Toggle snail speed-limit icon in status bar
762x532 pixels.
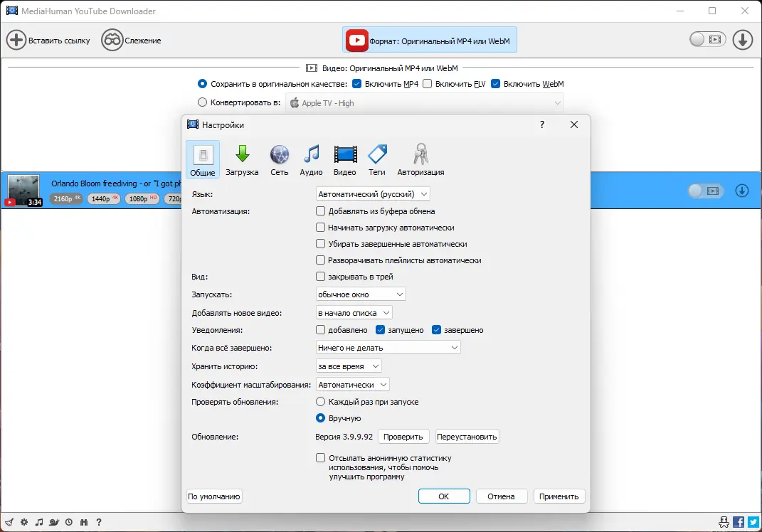click(54, 522)
